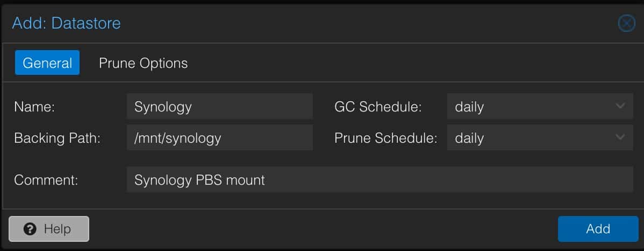Open the Prune Options tab
The image size is (644, 251).
click(144, 63)
